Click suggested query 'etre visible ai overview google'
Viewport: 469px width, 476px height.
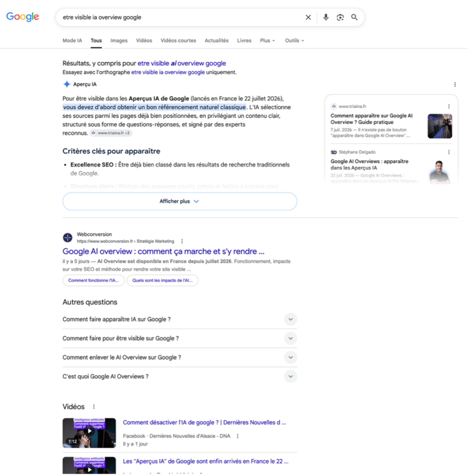(182, 63)
